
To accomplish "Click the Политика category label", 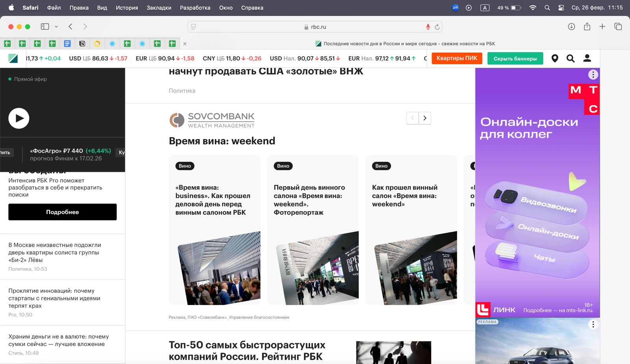I will (x=182, y=91).
